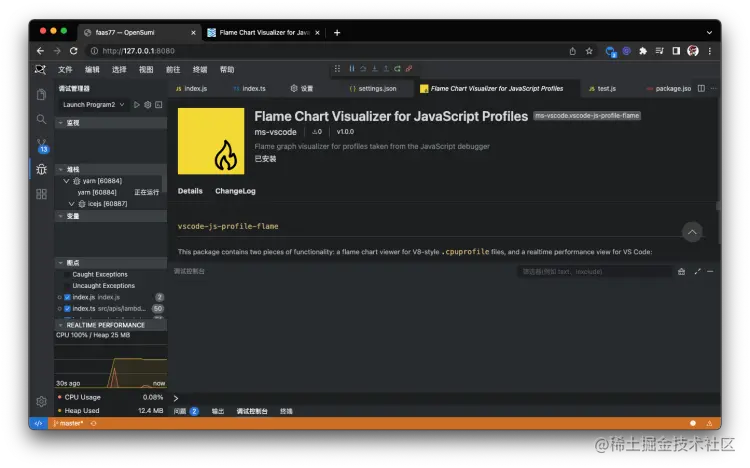Viewport: 750px width, 468px height.
Task: Click the yellow flame extension icon
Action: pyautogui.click(x=211, y=141)
